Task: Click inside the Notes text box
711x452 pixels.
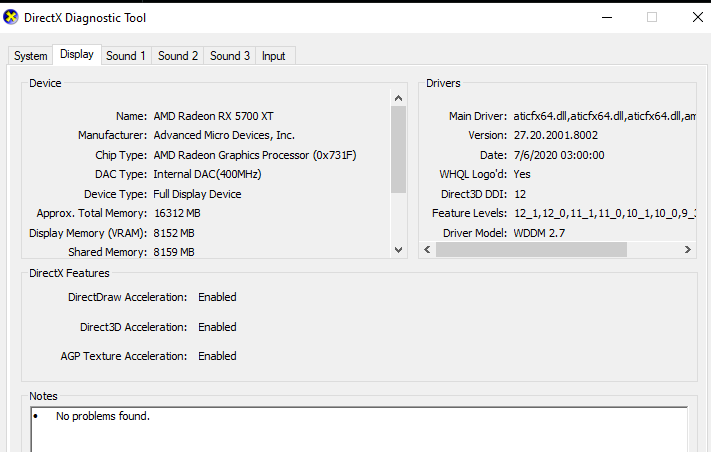Action: coord(359,429)
